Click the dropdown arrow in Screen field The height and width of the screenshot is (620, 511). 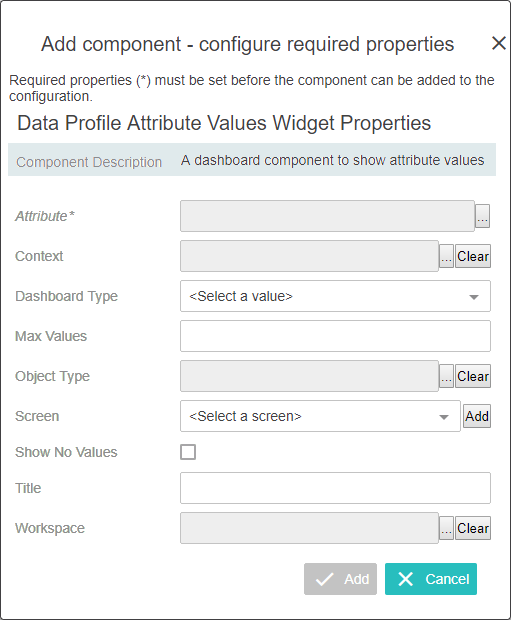coord(444,417)
